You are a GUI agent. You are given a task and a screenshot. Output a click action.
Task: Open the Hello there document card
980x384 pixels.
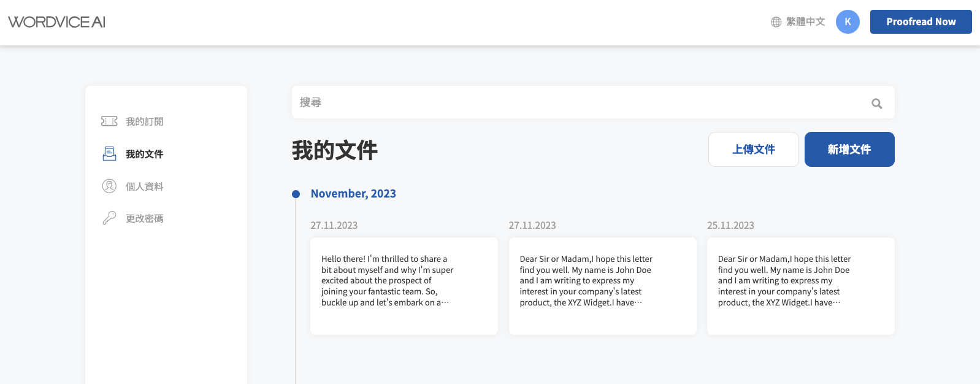coord(404,286)
